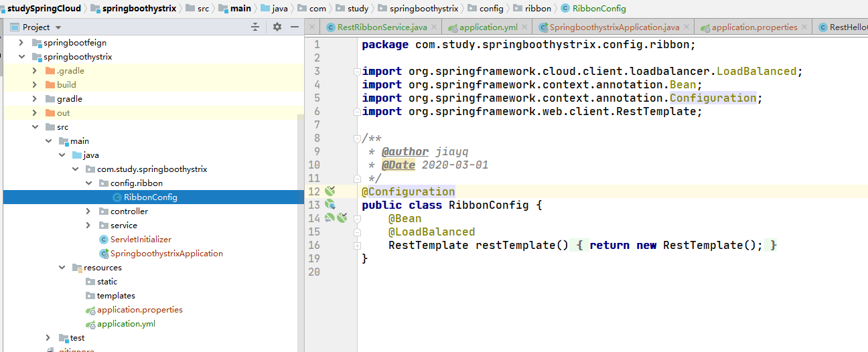This screenshot has width=868, height=352.
Task: Collapse the main folder in tree
Action: 48,141
